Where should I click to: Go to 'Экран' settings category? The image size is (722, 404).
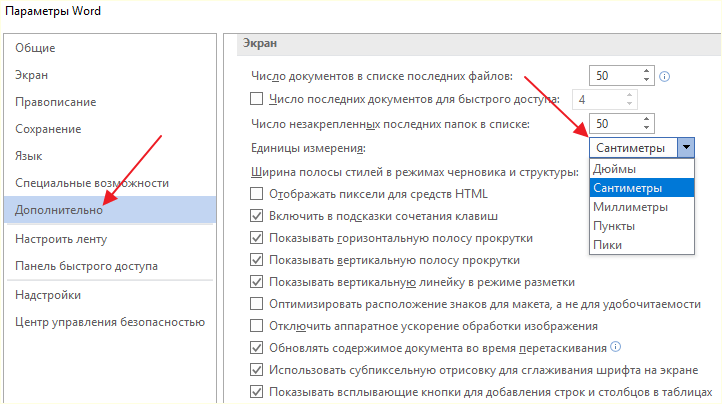[x=110, y=75]
